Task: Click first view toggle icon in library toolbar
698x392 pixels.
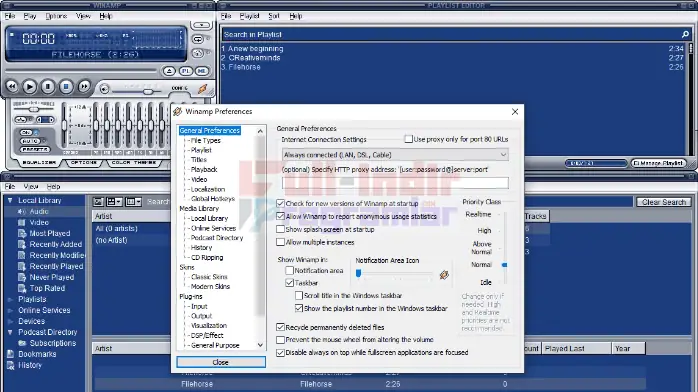Action: tap(98, 202)
